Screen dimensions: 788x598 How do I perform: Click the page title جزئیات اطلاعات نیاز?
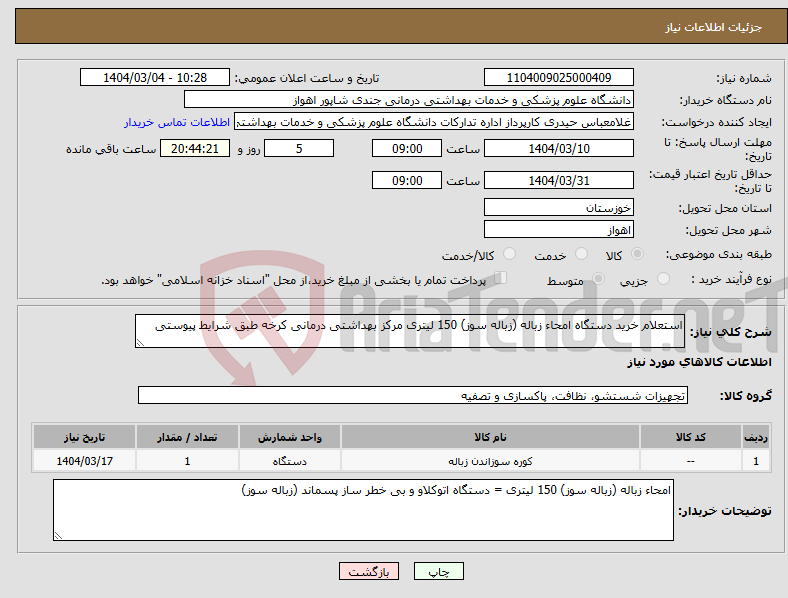click(714, 27)
